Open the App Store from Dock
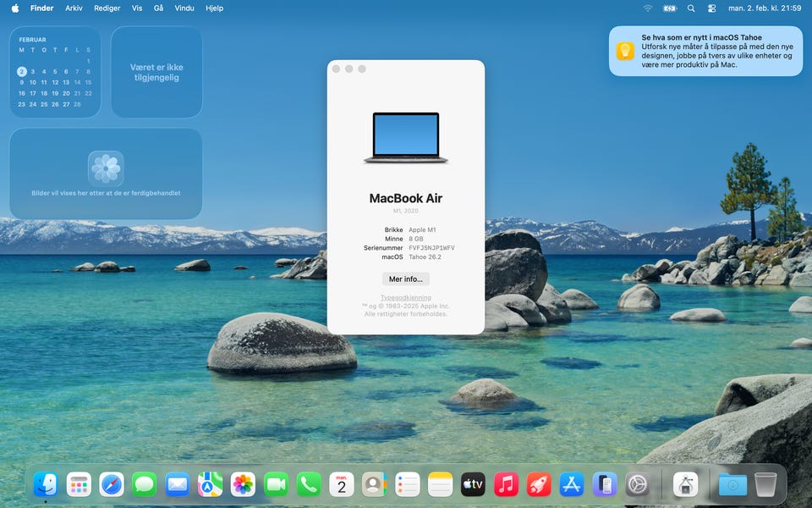 pyautogui.click(x=572, y=484)
